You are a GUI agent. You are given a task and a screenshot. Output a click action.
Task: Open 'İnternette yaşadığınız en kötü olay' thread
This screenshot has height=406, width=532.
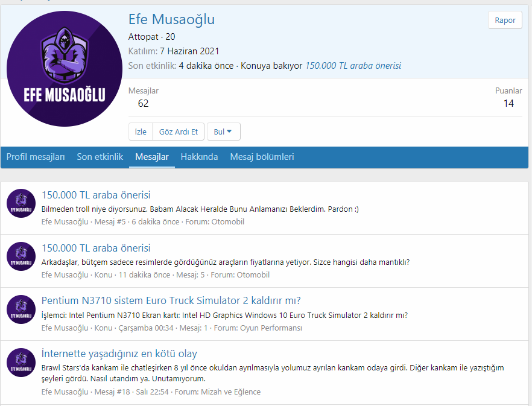tap(119, 354)
